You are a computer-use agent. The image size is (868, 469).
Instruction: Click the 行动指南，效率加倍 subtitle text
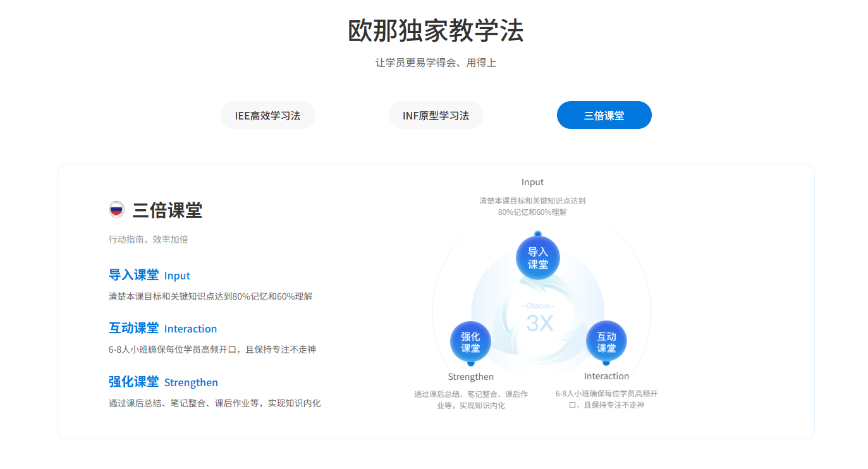[x=148, y=240]
